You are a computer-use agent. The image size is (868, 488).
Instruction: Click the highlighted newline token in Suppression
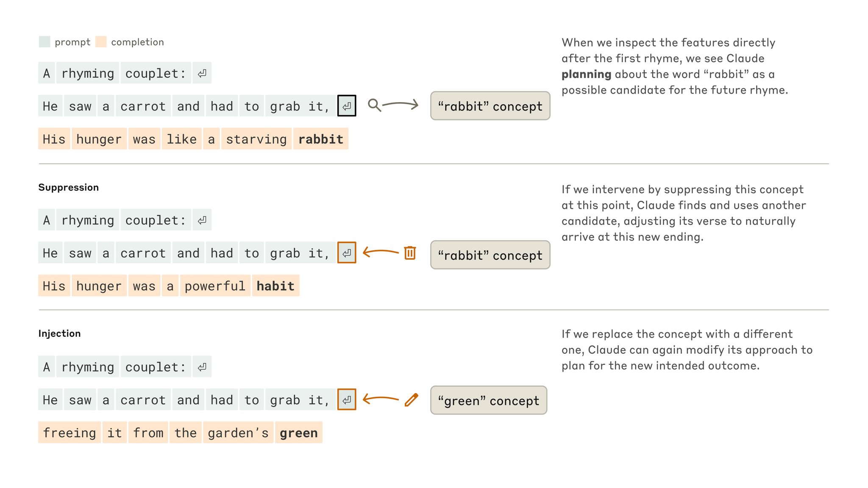click(347, 253)
